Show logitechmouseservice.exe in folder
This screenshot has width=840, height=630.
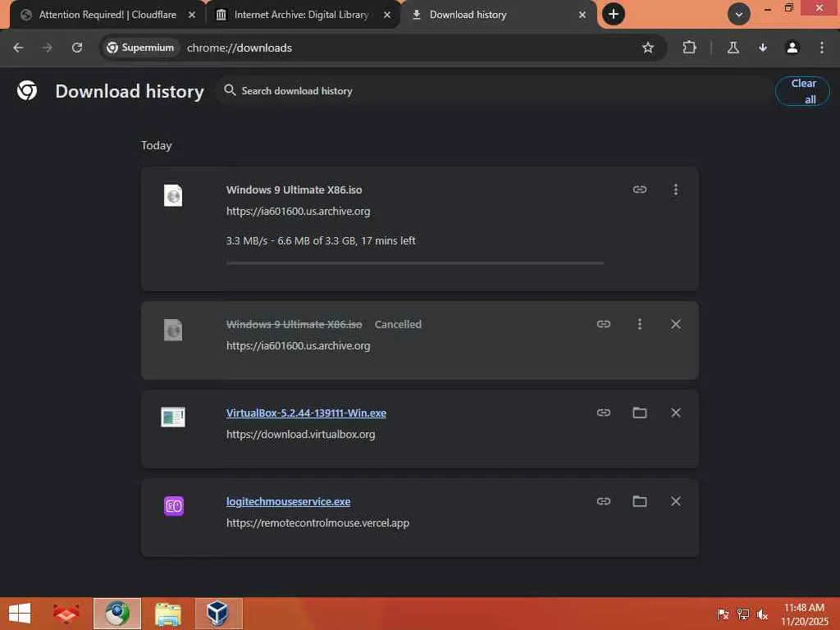pyautogui.click(x=640, y=501)
